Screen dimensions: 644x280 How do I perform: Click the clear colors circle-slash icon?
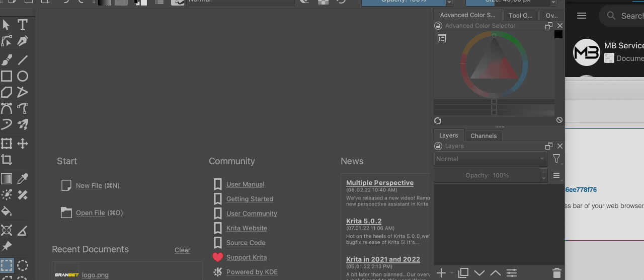(x=559, y=120)
